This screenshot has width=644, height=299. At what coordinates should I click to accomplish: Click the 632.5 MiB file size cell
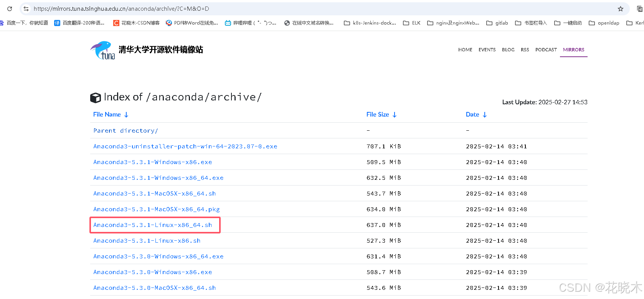click(x=384, y=178)
